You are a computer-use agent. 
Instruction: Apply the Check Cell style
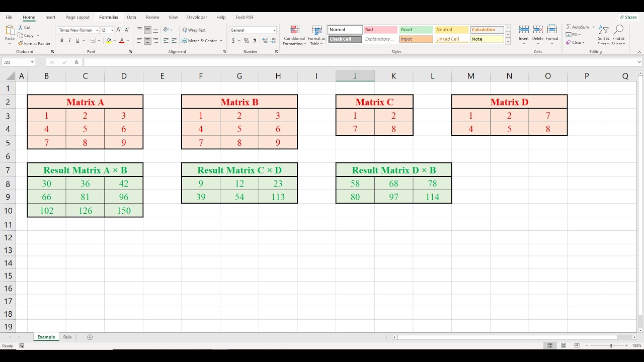point(345,39)
